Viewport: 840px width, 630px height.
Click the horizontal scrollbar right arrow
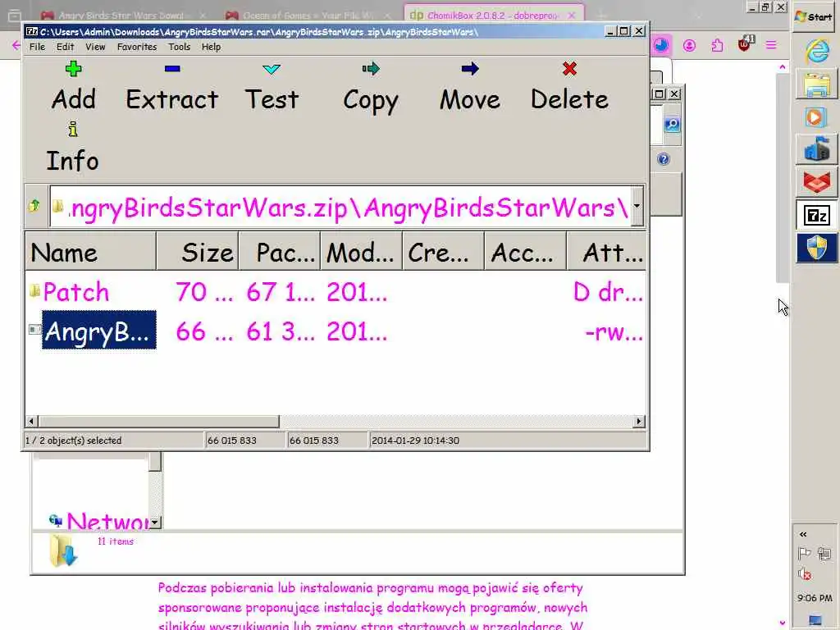click(x=638, y=422)
